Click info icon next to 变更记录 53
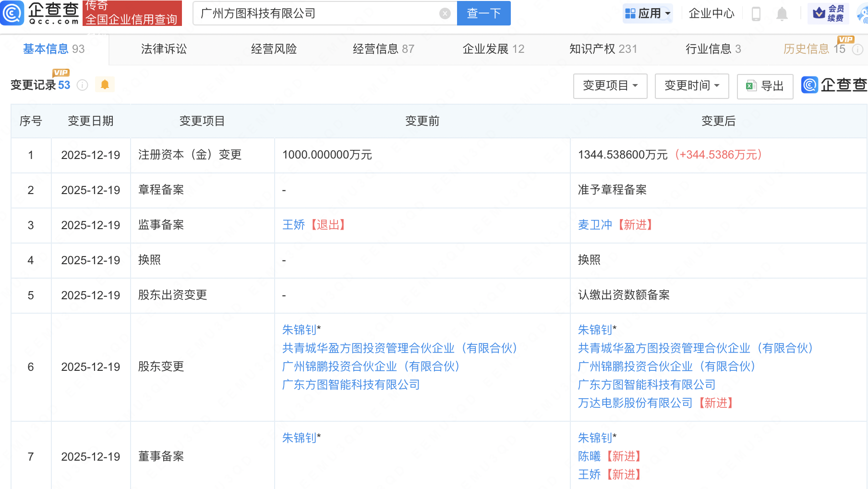 (x=83, y=85)
